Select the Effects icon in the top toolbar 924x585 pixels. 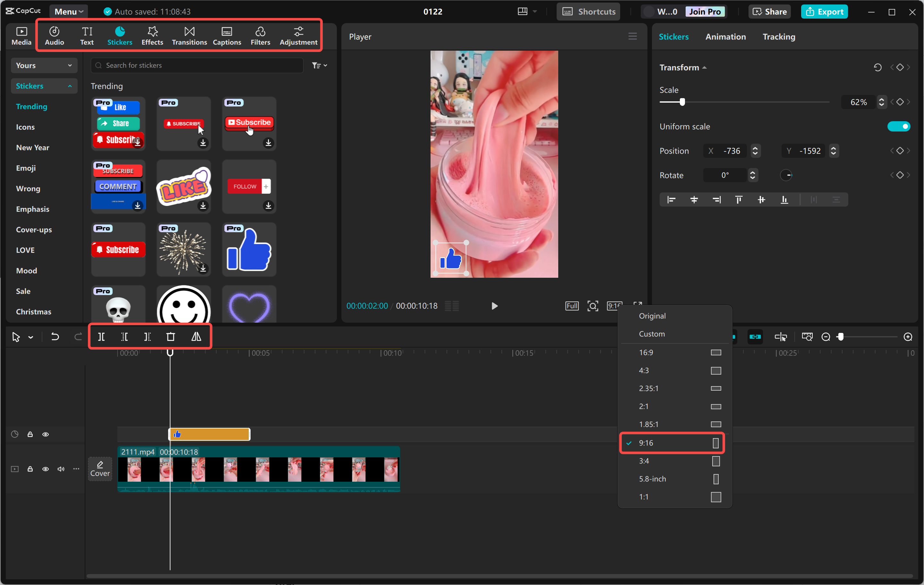(152, 35)
